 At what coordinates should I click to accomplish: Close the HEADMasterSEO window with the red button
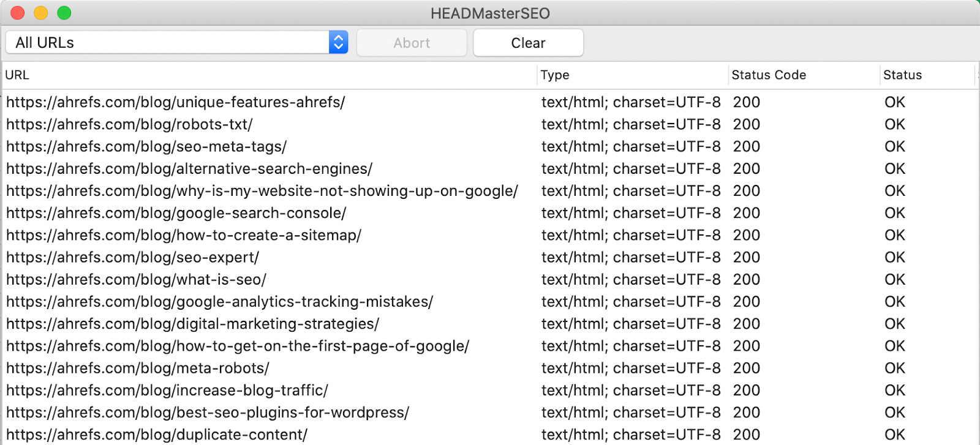pos(18,13)
